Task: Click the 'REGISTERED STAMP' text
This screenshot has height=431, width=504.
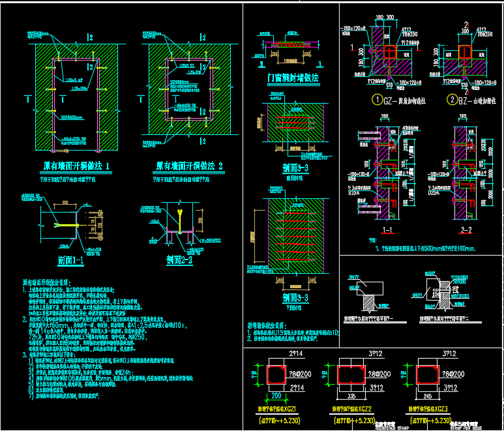Action: pyautogui.click(x=392, y=428)
